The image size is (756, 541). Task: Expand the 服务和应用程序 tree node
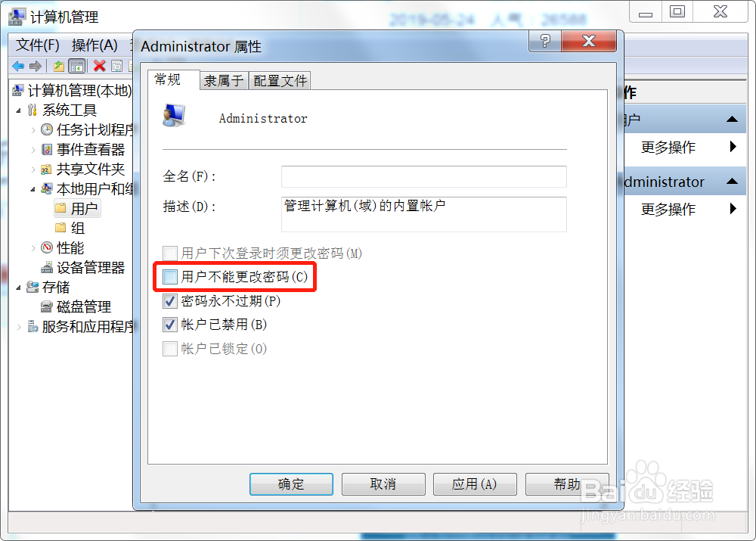coord(19,327)
